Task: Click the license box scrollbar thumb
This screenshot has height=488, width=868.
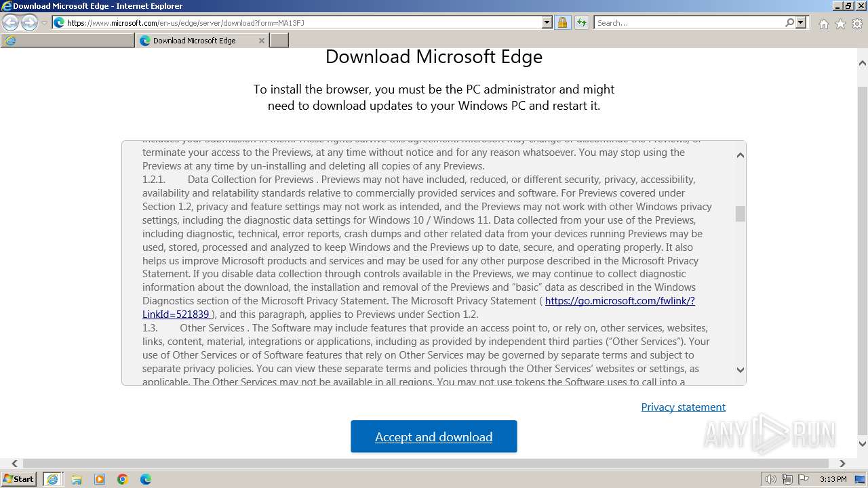Action: click(x=740, y=213)
